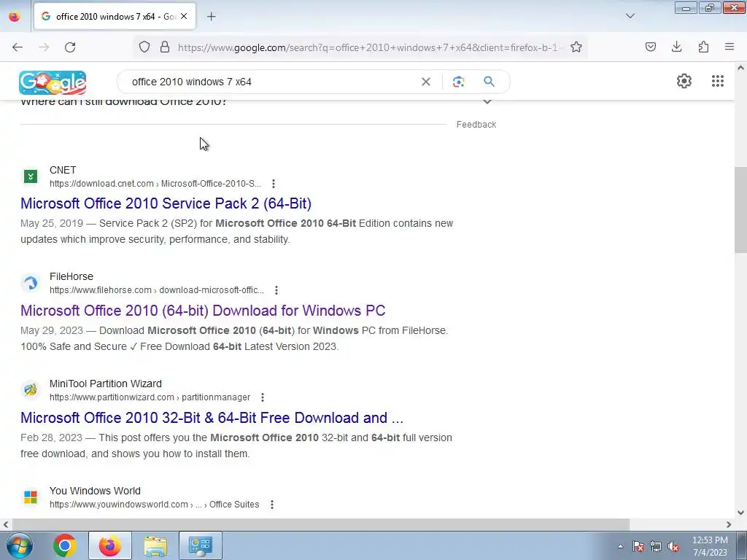Click the muted volume tray icon

pyautogui.click(x=673, y=547)
